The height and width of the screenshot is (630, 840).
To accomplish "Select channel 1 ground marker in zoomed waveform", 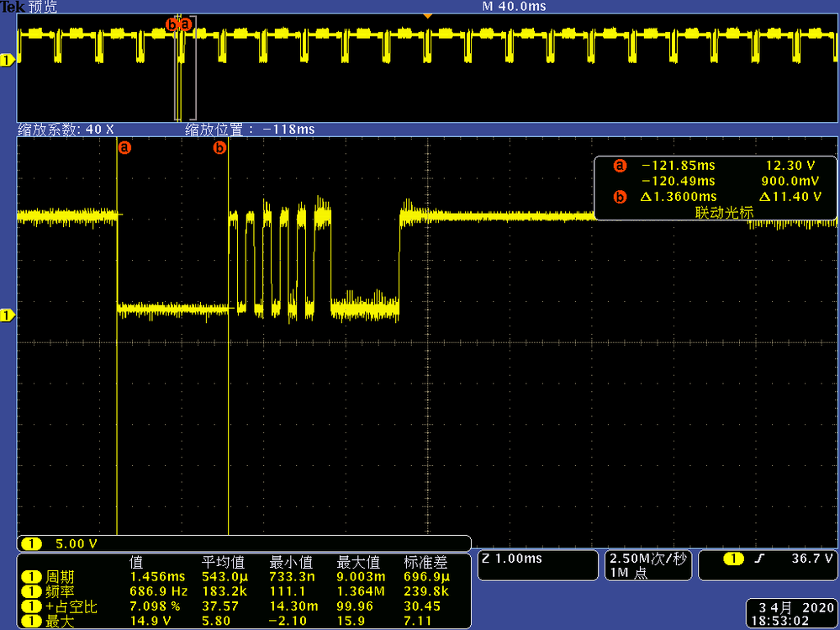I will (x=7, y=316).
